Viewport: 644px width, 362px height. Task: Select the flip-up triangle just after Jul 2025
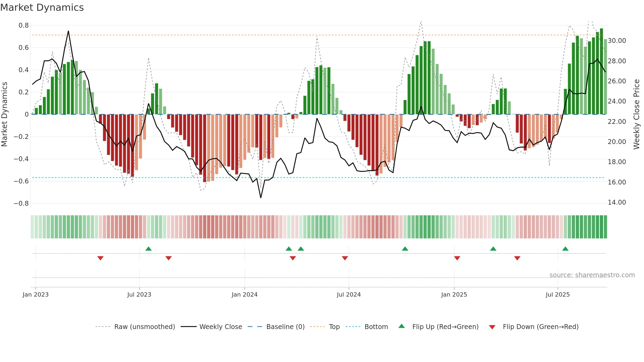pos(565,249)
